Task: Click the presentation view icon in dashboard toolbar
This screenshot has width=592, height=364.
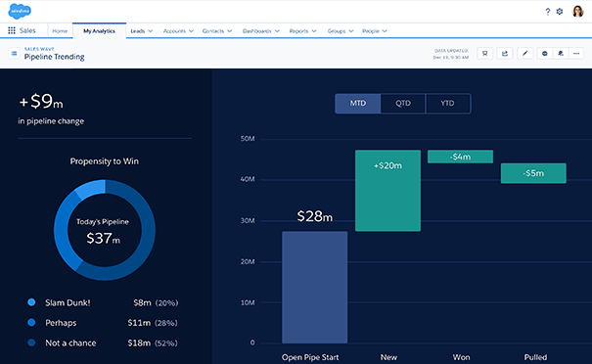Action: (485, 53)
